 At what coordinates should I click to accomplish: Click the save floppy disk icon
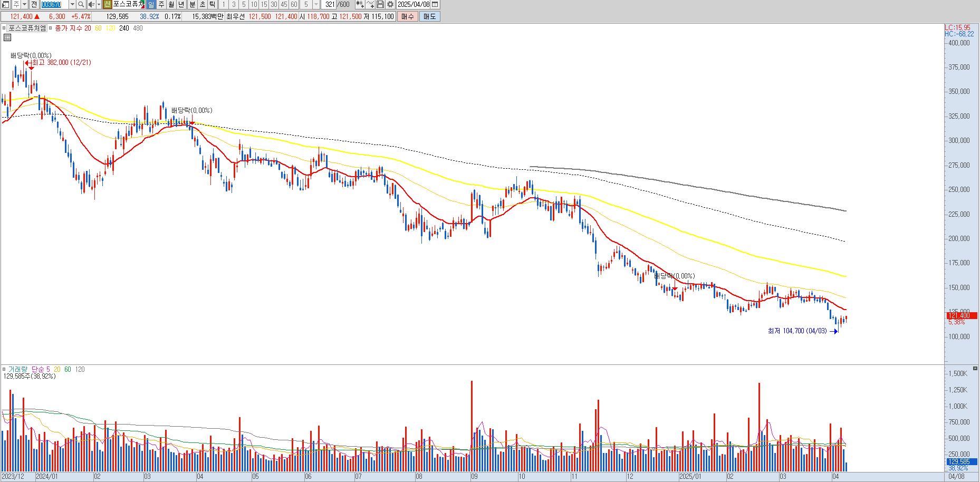(x=380, y=4)
